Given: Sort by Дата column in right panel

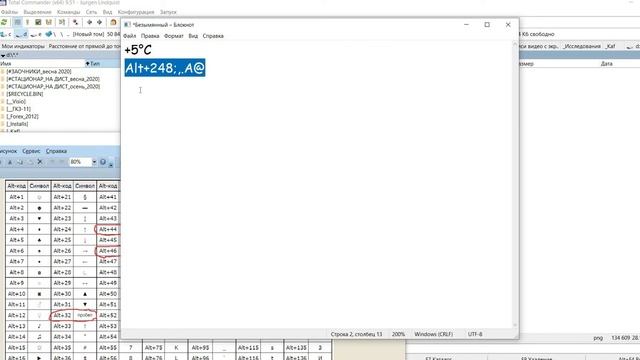Looking at the screenshot, I should click(x=607, y=64).
